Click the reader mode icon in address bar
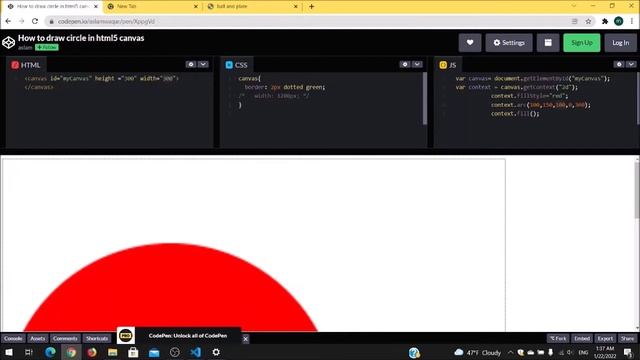Screen dimensions: 640x360 coord(574,21)
